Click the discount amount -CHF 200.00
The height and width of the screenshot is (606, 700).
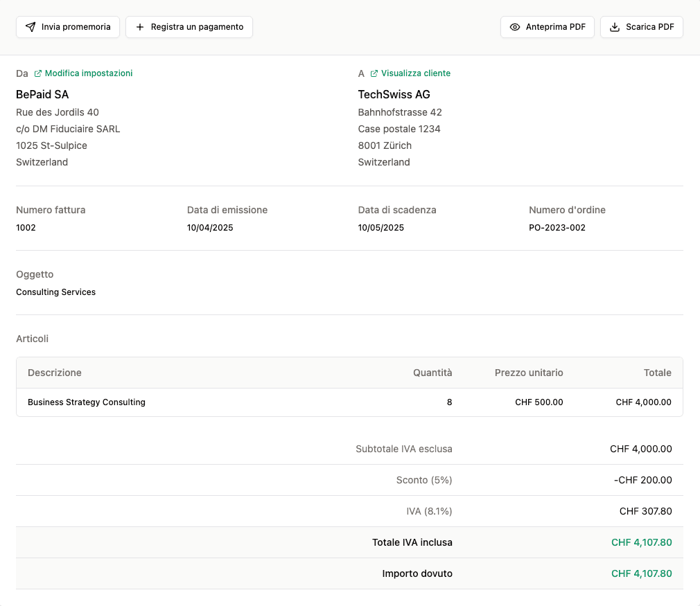(x=643, y=480)
